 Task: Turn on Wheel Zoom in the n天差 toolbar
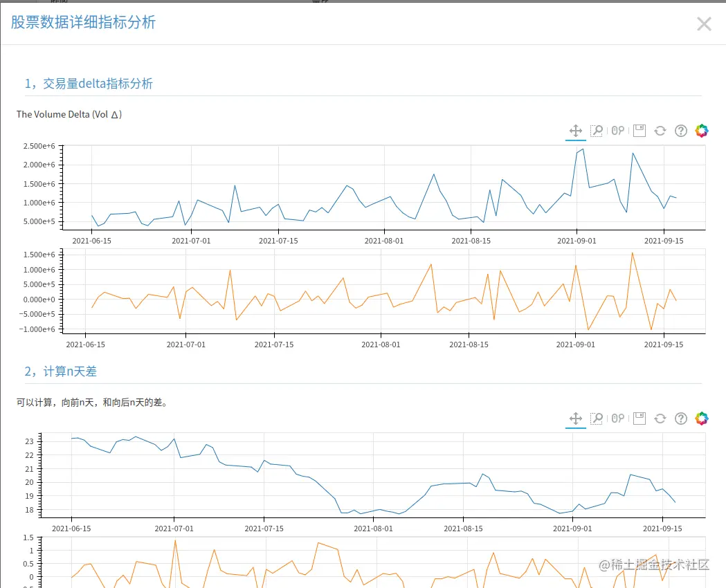point(618,419)
